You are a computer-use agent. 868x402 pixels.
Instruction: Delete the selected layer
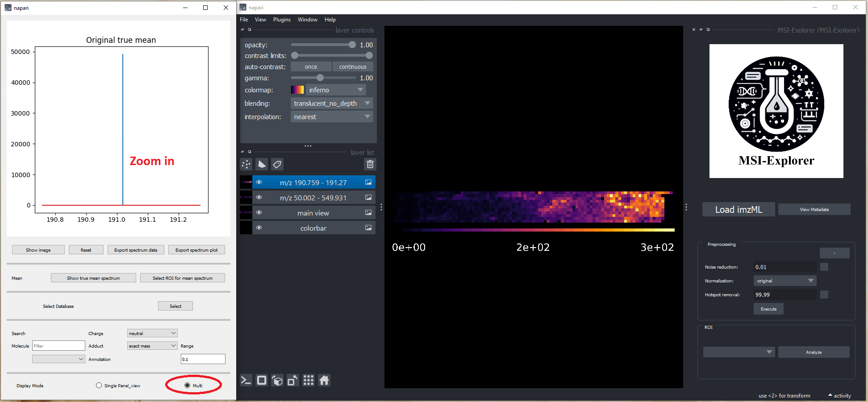(370, 164)
